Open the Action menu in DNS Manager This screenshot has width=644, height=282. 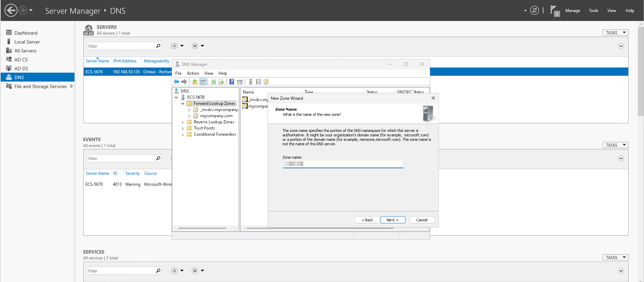tap(193, 73)
